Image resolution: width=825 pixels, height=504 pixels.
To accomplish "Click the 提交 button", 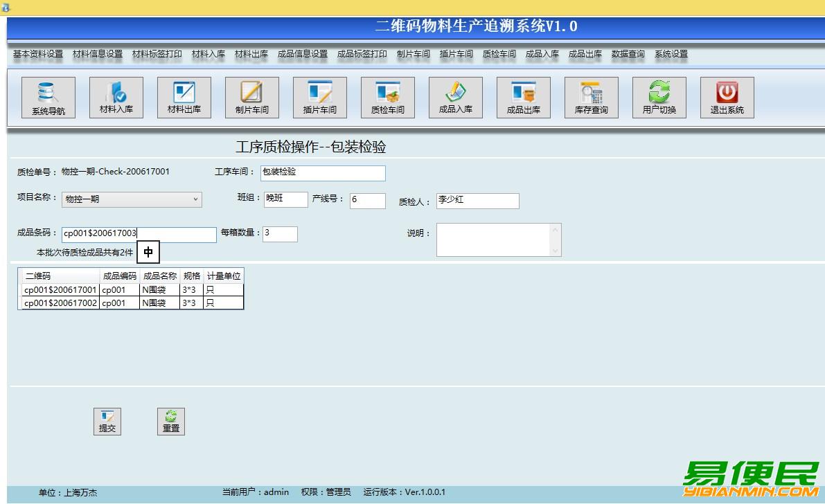I will (107, 421).
